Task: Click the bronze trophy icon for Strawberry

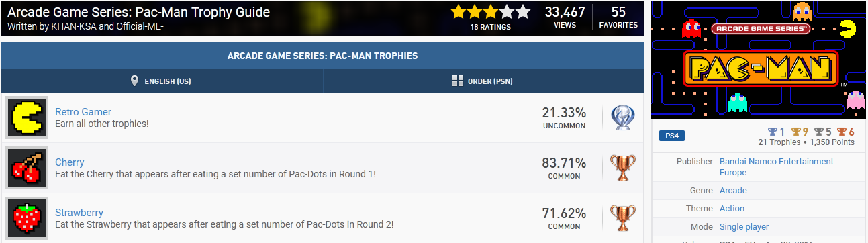Action: (x=622, y=218)
